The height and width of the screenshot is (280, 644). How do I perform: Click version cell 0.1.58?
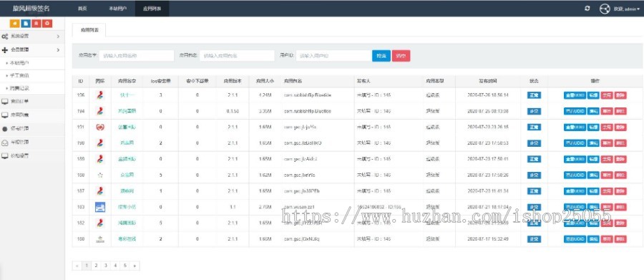pyautogui.click(x=233, y=111)
